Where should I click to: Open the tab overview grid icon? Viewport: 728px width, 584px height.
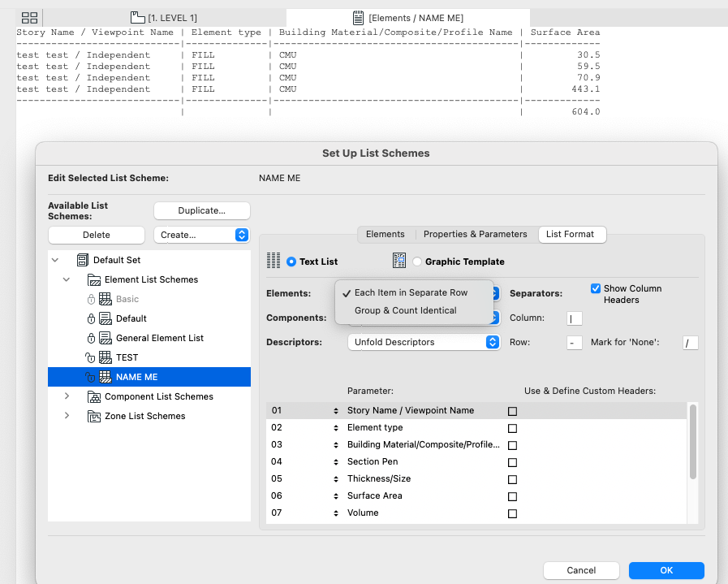(x=30, y=18)
